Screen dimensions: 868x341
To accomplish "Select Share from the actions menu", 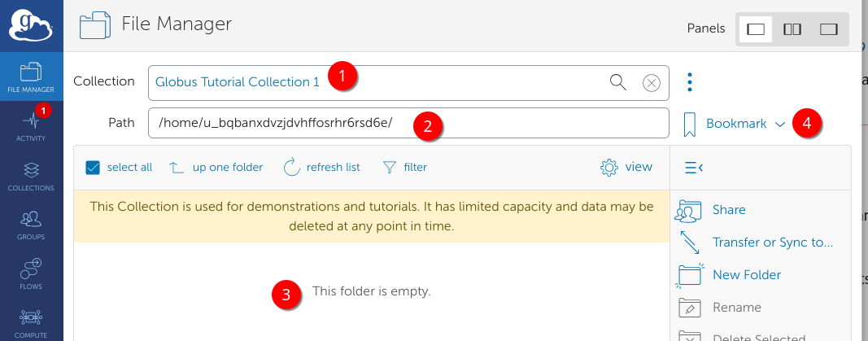I will point(728,210).
